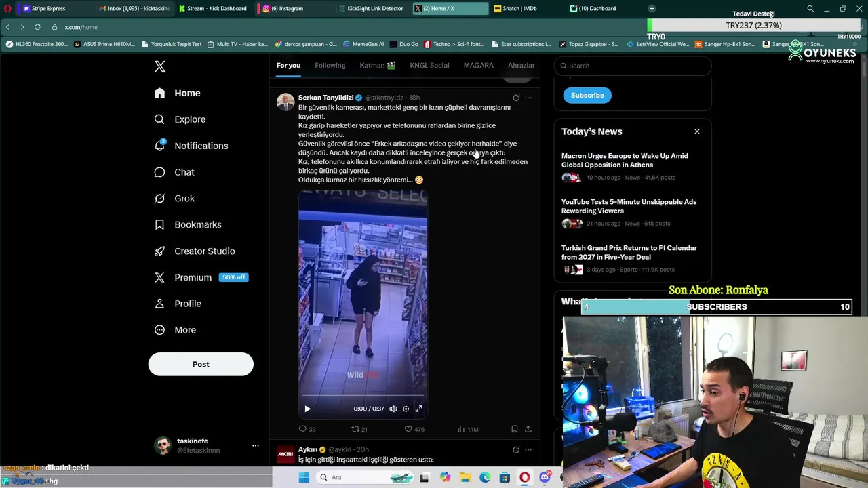
Task: Click the X search field
Action: point(633,66)
